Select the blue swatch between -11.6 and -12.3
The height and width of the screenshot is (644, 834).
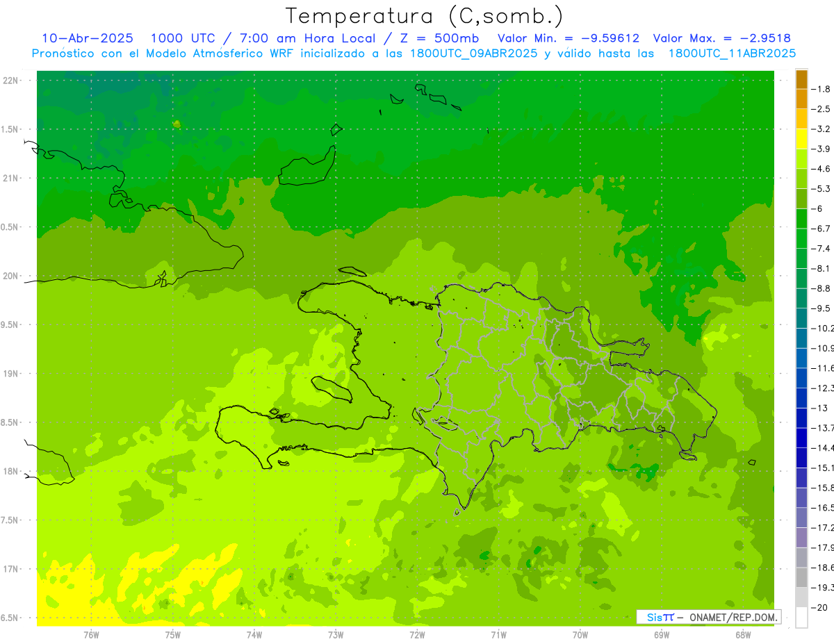801,378
